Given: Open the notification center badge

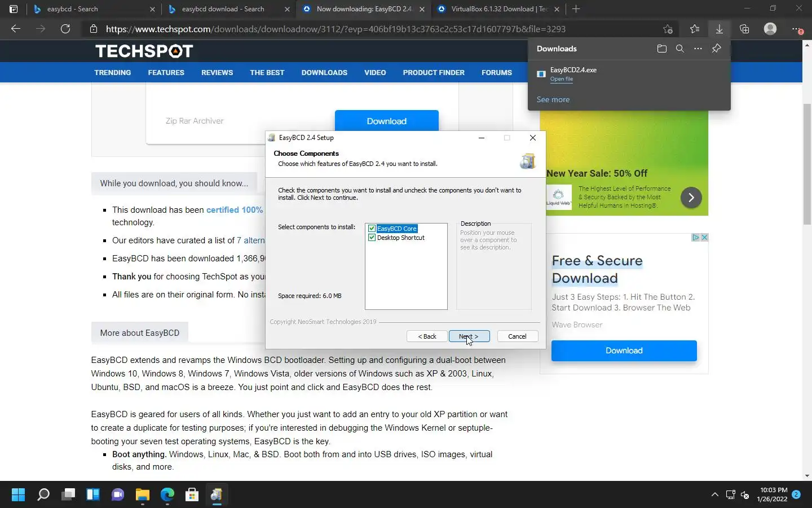Looking at the screenshot, I should tap(796, 494).
